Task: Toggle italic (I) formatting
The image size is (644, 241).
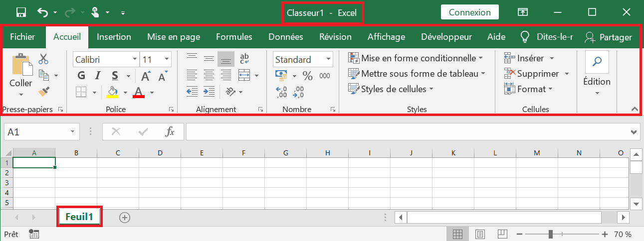Action: (98, 76)
